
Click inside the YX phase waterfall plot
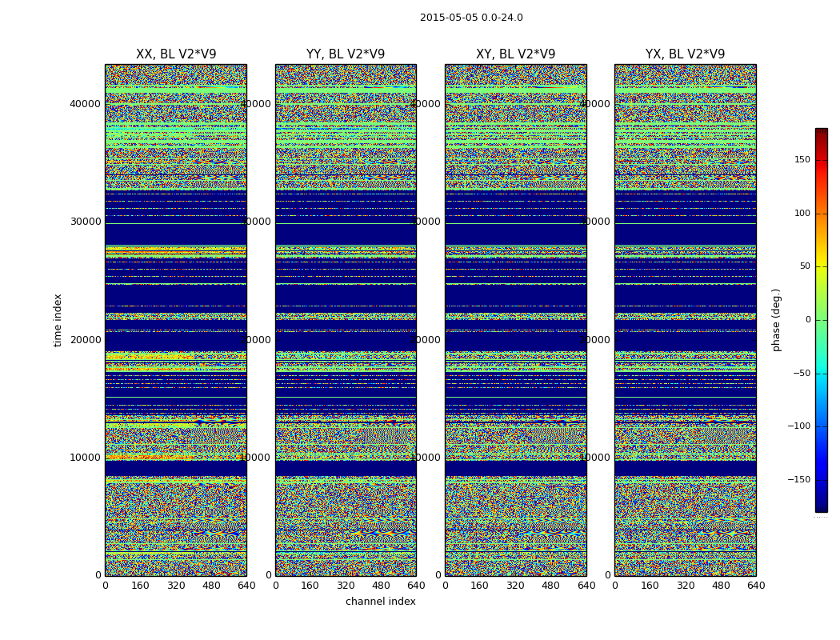(685, 320)
